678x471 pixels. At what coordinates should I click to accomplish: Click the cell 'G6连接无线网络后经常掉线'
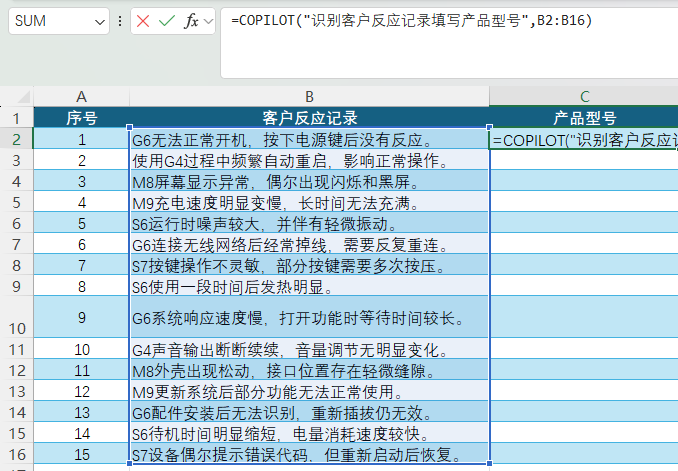[x=309, y=244]
